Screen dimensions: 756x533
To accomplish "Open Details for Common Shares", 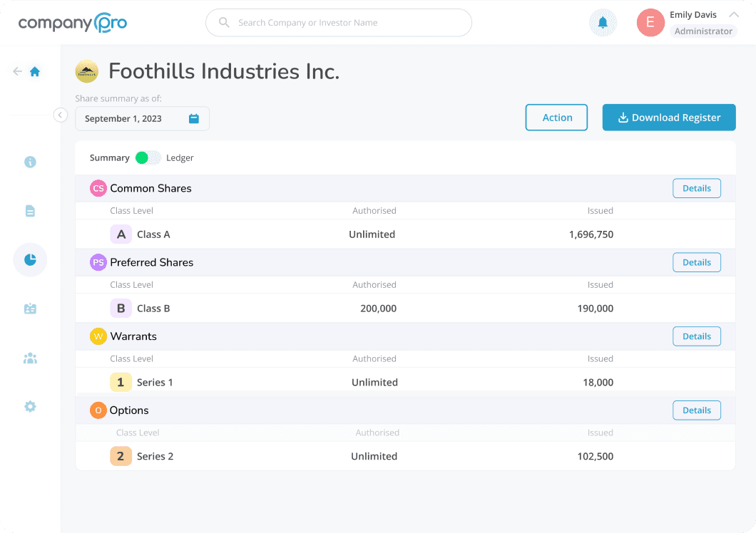I will pos(696,188).
